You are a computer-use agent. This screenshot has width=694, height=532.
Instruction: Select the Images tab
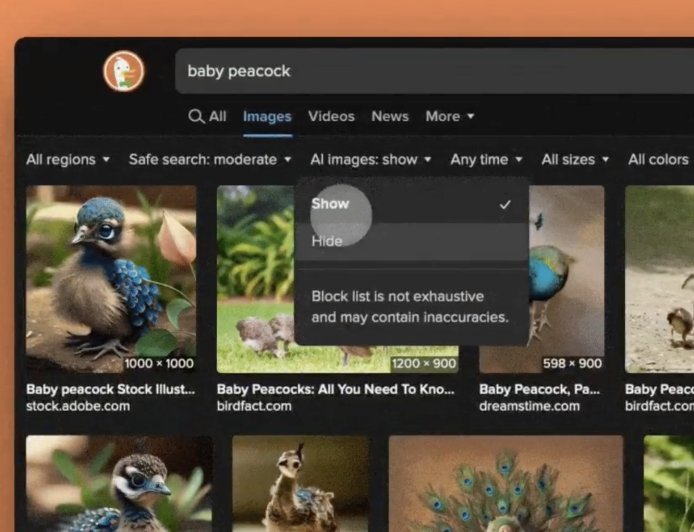(x=267, y=116)
